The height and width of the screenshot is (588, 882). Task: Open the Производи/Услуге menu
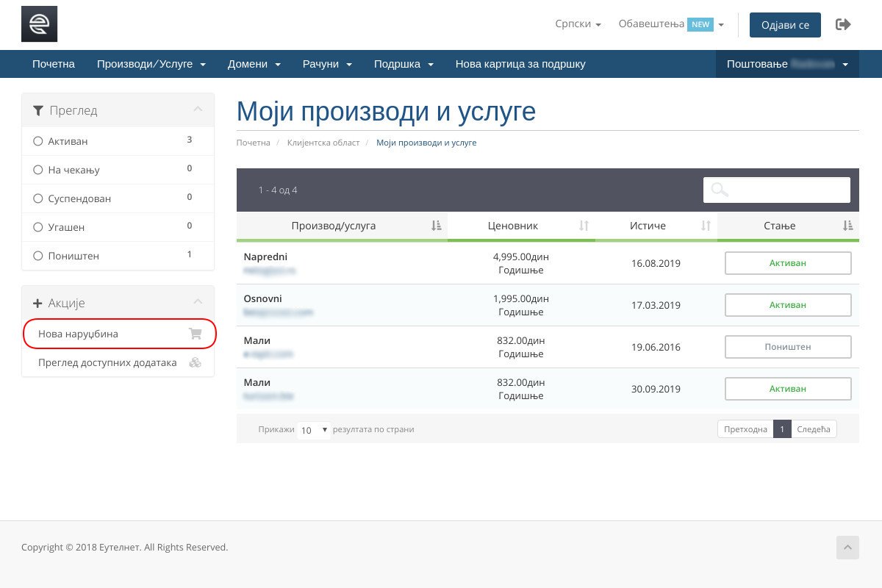tap(151, 64)
